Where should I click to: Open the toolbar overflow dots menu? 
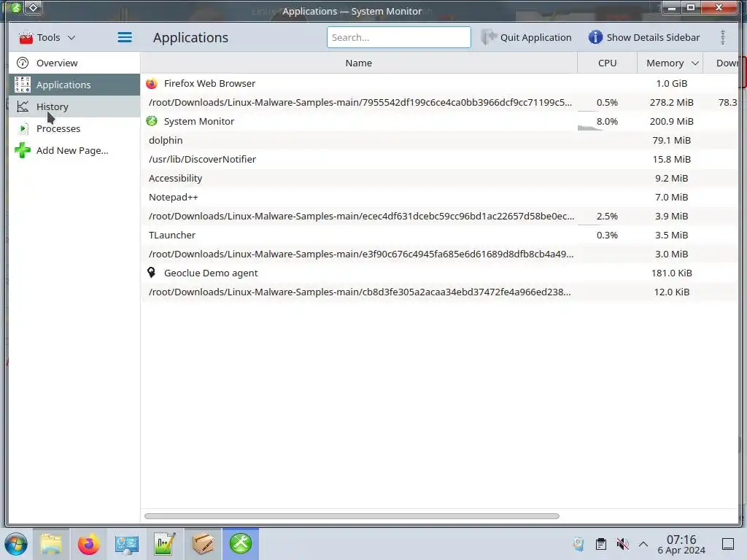coord(723,37)
